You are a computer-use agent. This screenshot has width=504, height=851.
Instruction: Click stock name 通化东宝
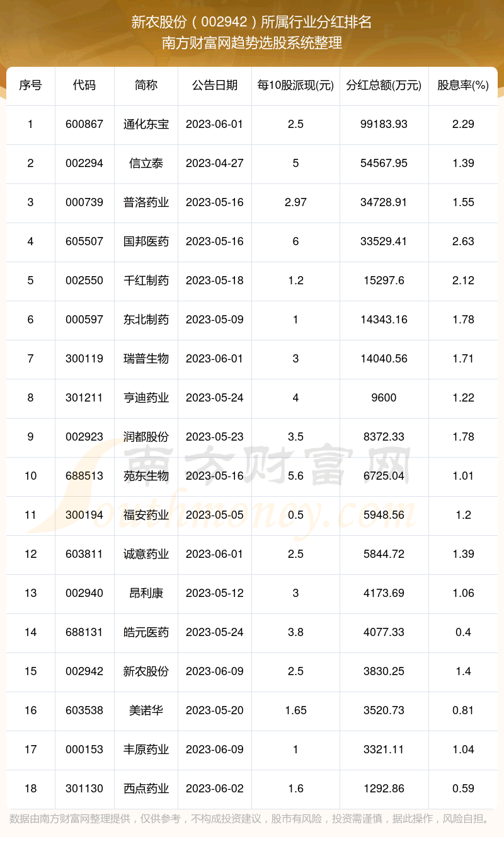click(x=146, y=124)
